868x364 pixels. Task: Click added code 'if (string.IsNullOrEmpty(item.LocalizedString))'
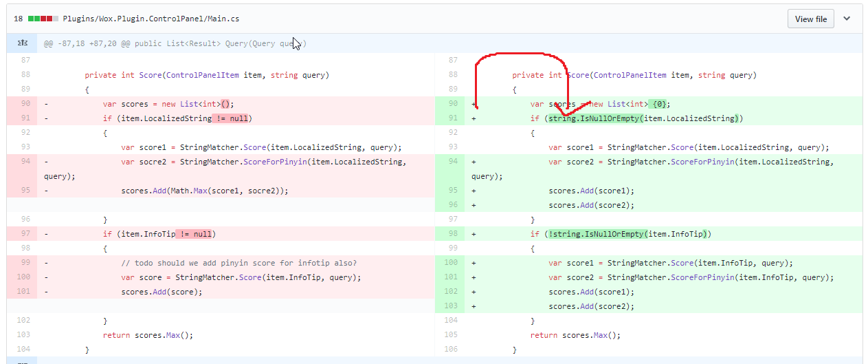(x=636, y=118)
